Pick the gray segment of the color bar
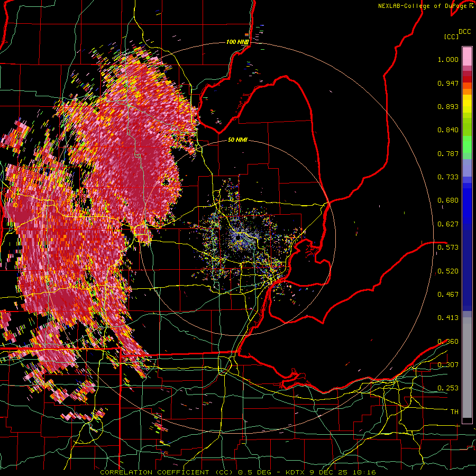This screenshot has height=476, width=476. (x=467, y=368)
